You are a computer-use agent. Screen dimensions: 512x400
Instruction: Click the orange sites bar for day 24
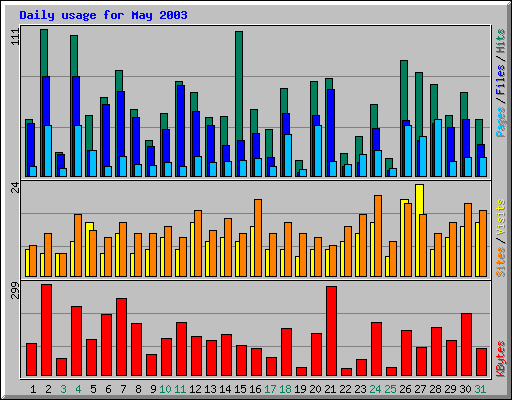[378, 236]
